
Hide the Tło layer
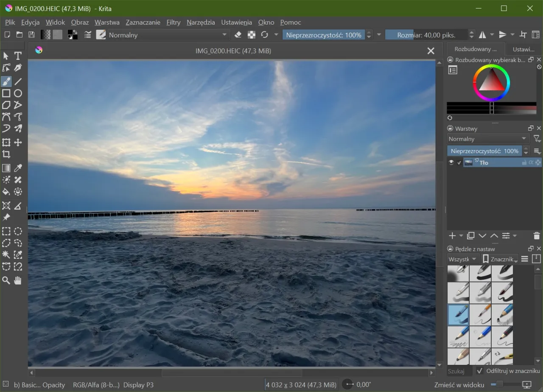coord(451,162)
